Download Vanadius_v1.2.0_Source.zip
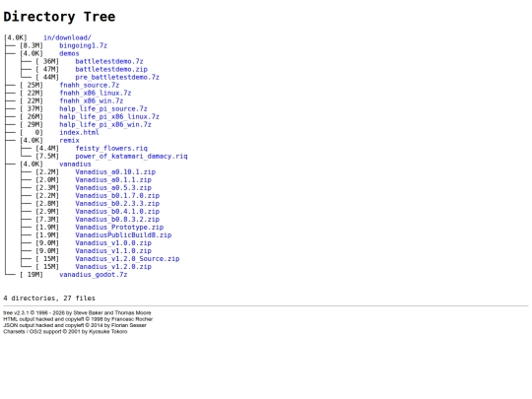The image size is (532, 399). 127,258
